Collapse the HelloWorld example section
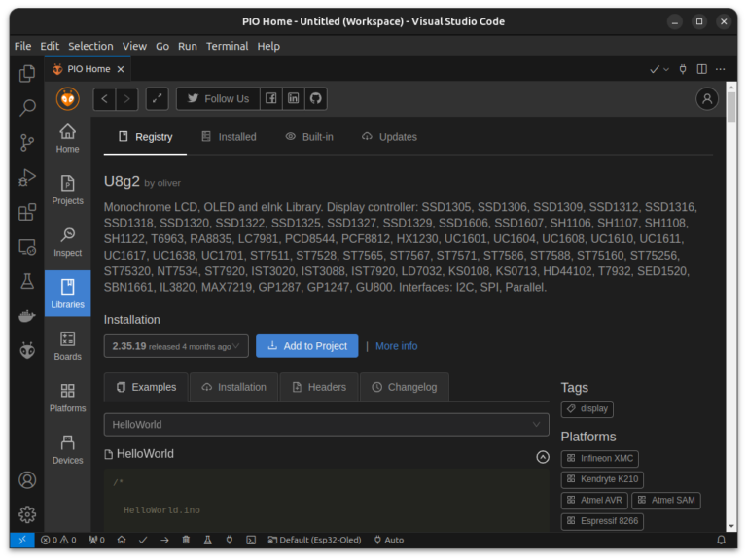 [x=542, y=456]
